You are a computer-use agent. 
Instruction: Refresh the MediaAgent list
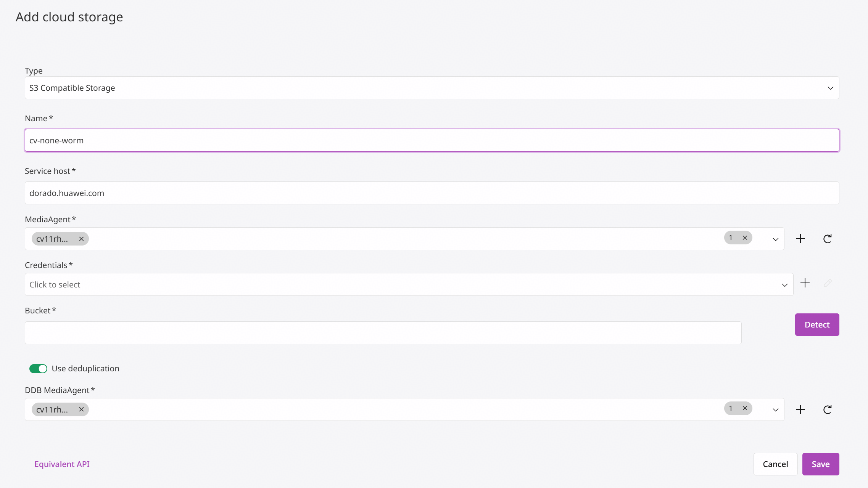pyautogui.click(x=827, y=239)
